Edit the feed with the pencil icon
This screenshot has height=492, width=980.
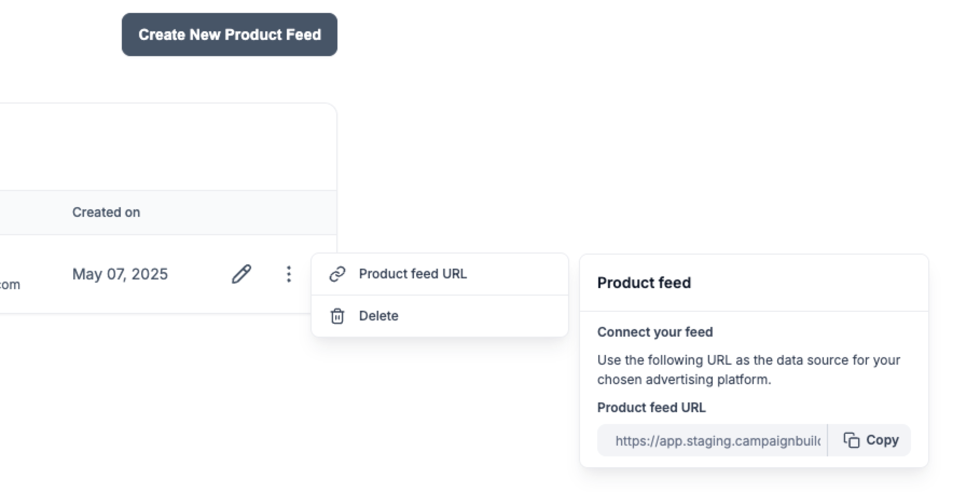pyautogui.click(x=241, y=274)
